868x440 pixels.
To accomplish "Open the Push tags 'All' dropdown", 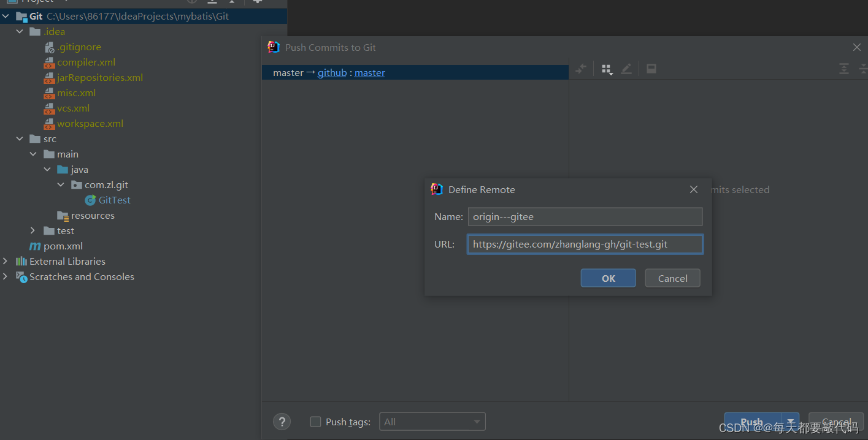I will tap(432, 422).
